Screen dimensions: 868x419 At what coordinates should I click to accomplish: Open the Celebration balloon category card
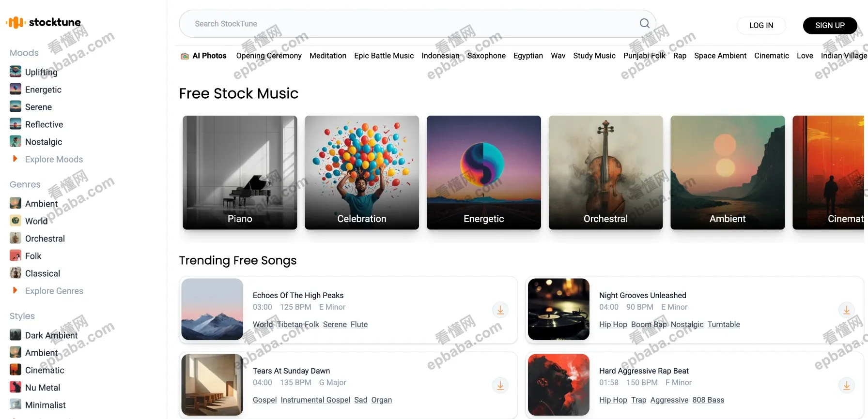pyautogui.click(x=362, y=172)
